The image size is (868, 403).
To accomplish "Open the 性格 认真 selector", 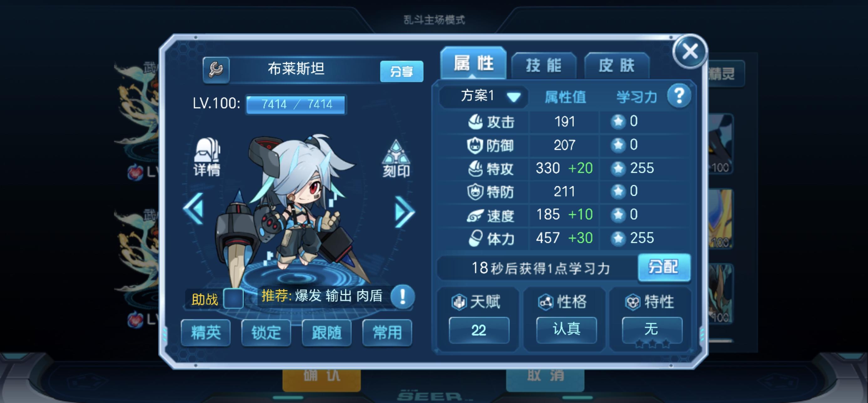I will pyautogui.click(x=566, y=329).
